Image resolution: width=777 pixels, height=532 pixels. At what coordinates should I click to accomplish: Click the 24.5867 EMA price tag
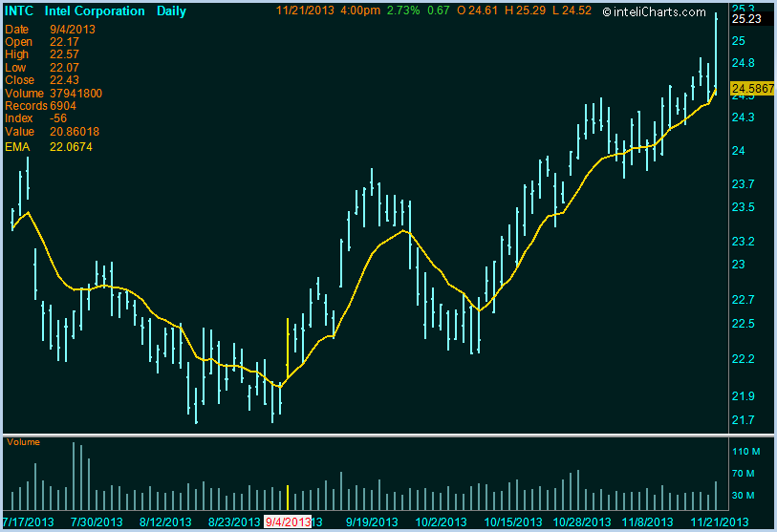point(753,88)
